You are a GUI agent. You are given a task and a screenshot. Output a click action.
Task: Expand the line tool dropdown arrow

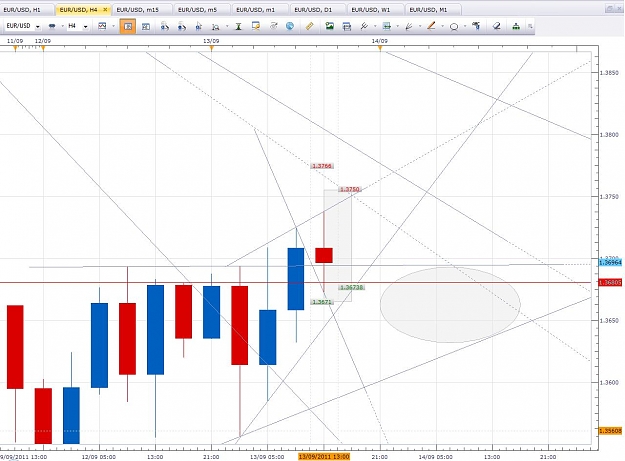(x=442, y=26)
